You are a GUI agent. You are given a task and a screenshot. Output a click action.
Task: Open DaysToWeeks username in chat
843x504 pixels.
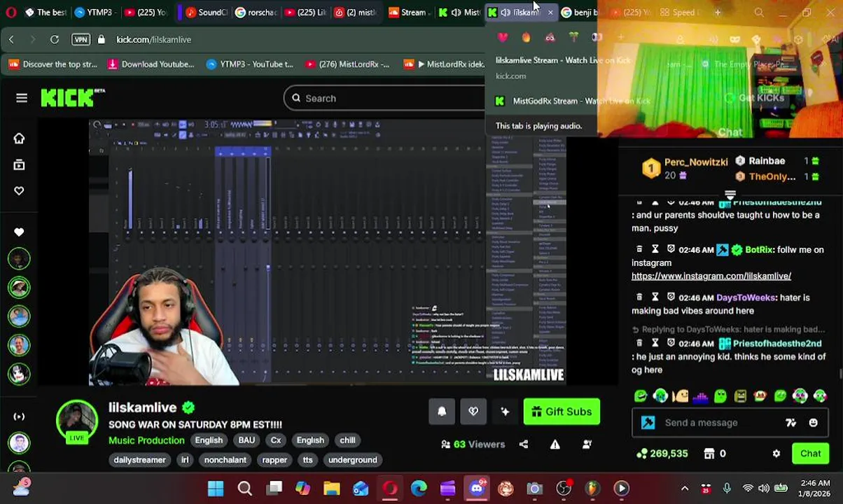[x=746, y=297]
